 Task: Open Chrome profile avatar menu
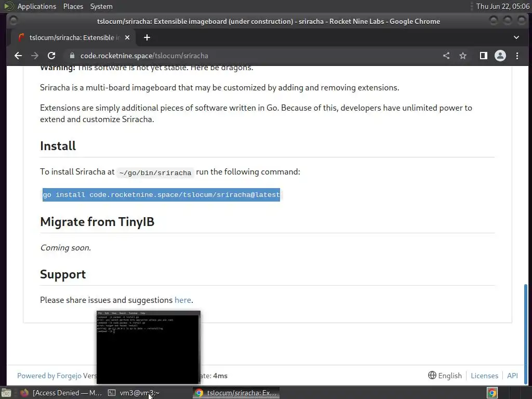click(500, 56)
